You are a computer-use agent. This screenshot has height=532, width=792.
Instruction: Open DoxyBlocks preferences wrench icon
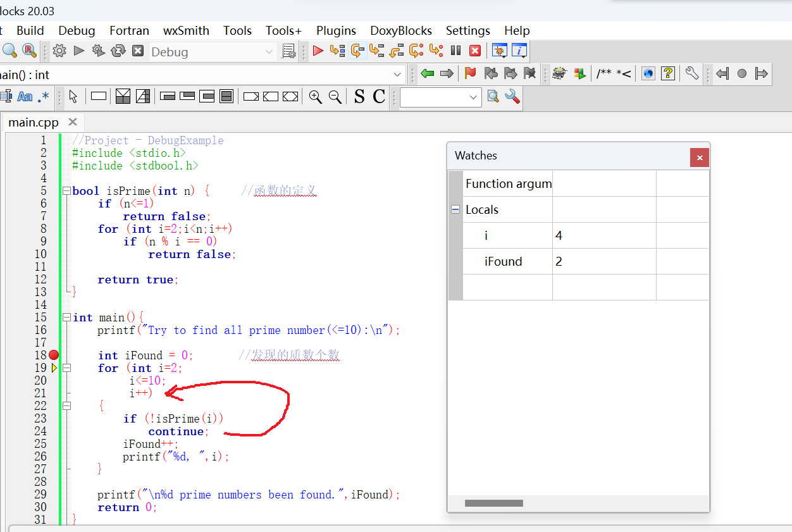coord(692,73)
